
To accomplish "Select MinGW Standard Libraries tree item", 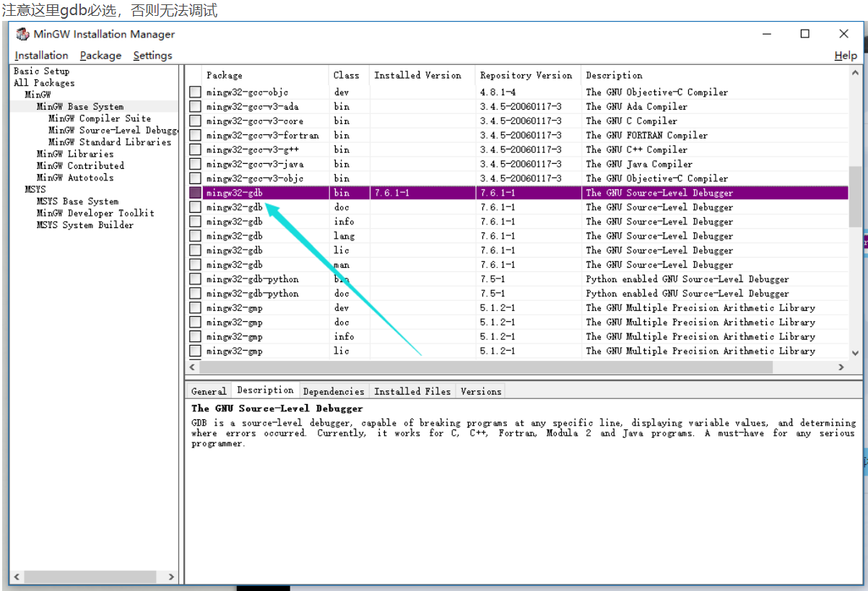I will pyautogui.click(x=110, y=142).
